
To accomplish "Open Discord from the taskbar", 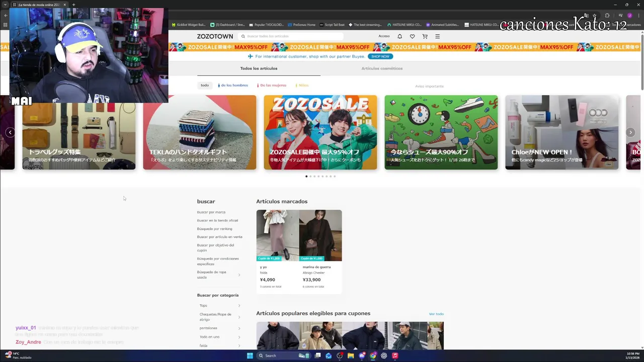I will pyautogui.click(x=362, y=355).
